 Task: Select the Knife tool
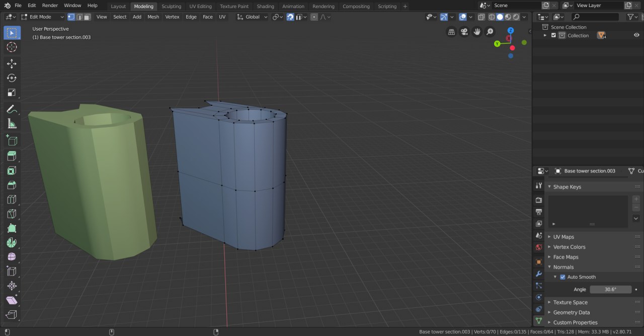12,214
